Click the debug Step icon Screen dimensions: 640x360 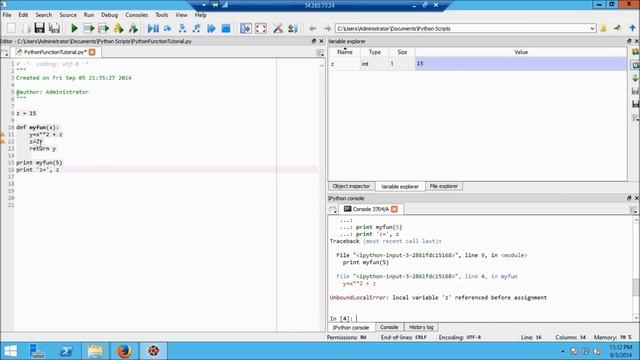[167, 28]
